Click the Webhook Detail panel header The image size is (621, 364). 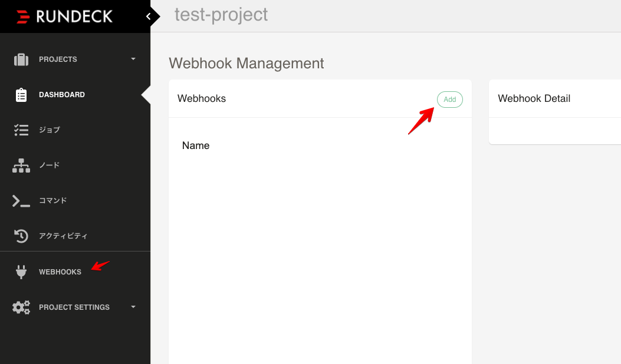(534, 98)
